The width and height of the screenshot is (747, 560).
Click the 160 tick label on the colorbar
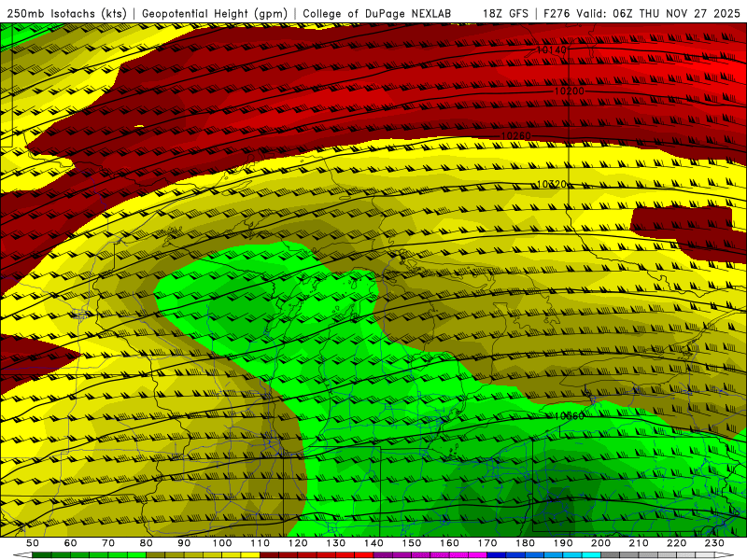(x=450, y=543)
